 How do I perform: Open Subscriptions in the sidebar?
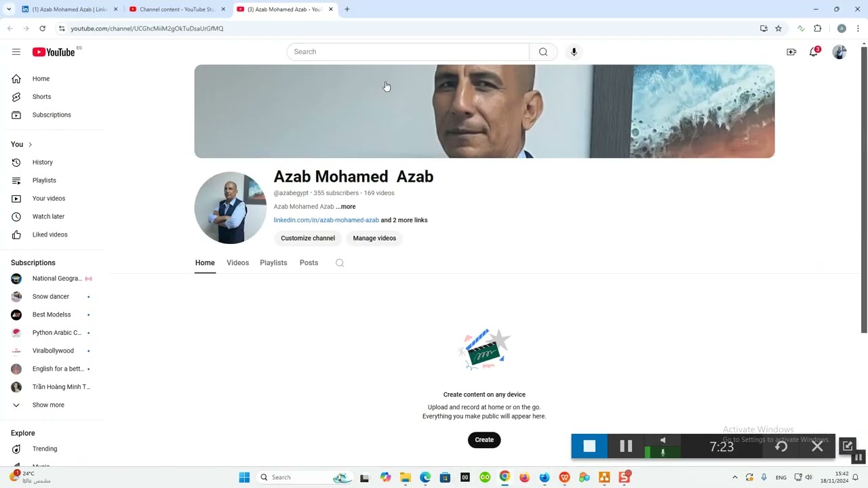[x=52, y=115]
